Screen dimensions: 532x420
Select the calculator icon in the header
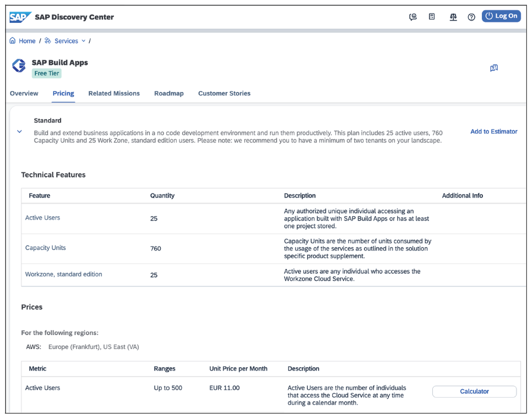point(431,16)
